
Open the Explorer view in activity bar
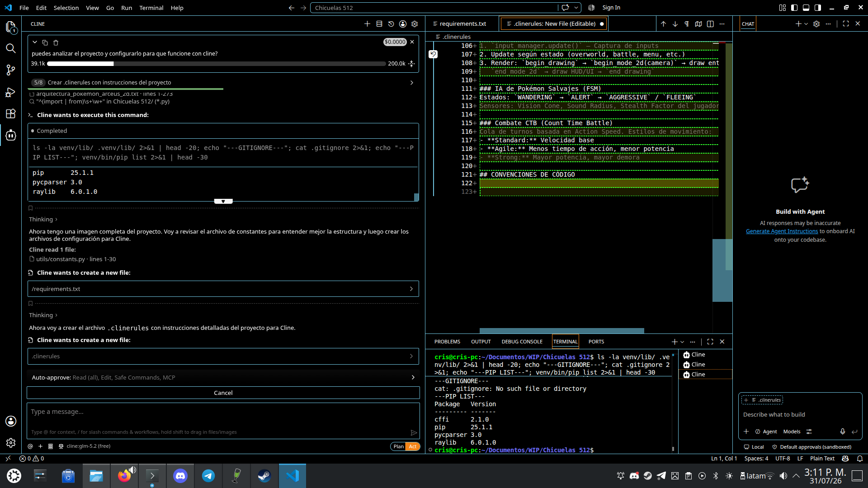(x=11, y=27)
